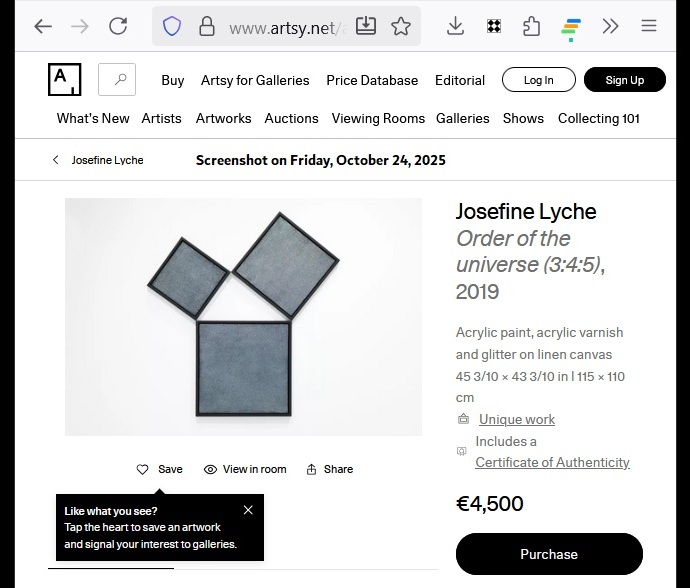This screenshot has height=588, width=690.
Task: Click the artwork image thumbnail
Action: 243,317
